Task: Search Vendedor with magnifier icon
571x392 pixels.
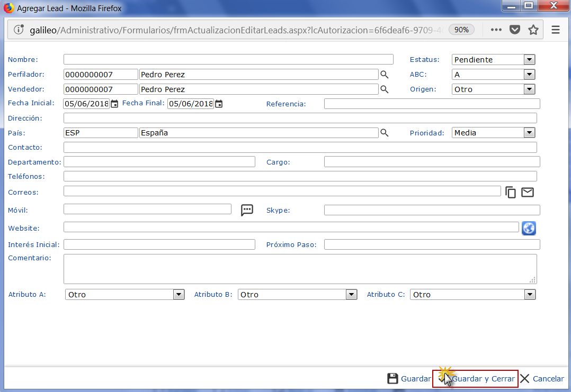Action: (384, 89)
